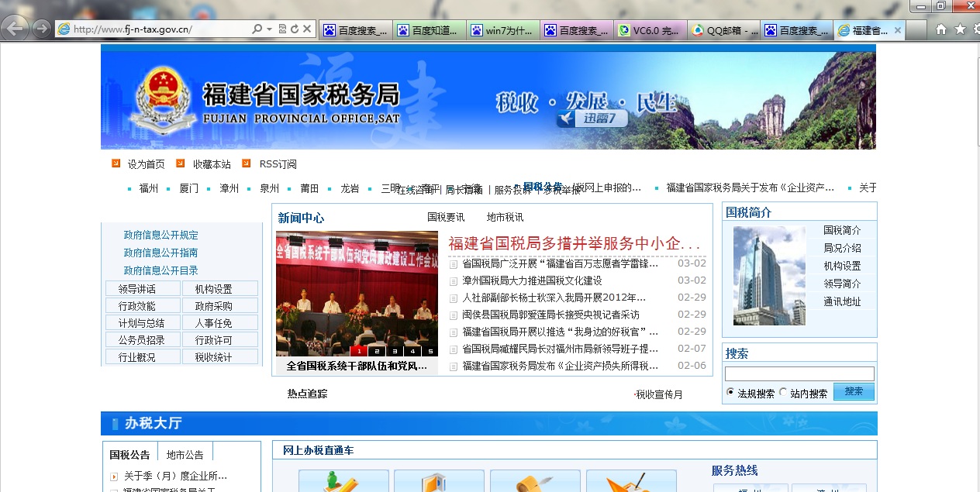Click the document icon beside 省国税局广泛开展 news

coord(454,263)
